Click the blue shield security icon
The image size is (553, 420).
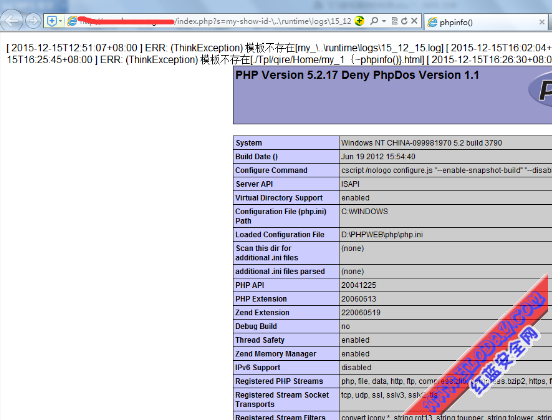click(52, 21)
